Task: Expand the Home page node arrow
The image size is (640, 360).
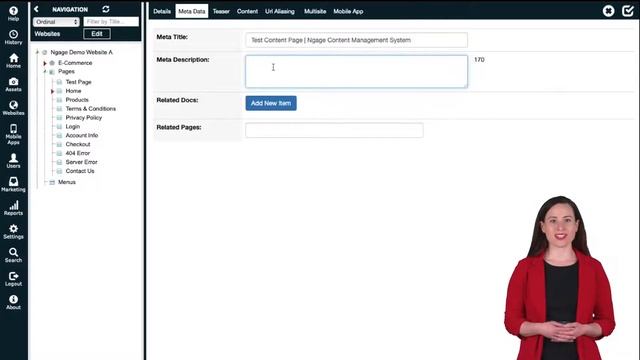Action: pyautogui.click(x=53, y=91)
